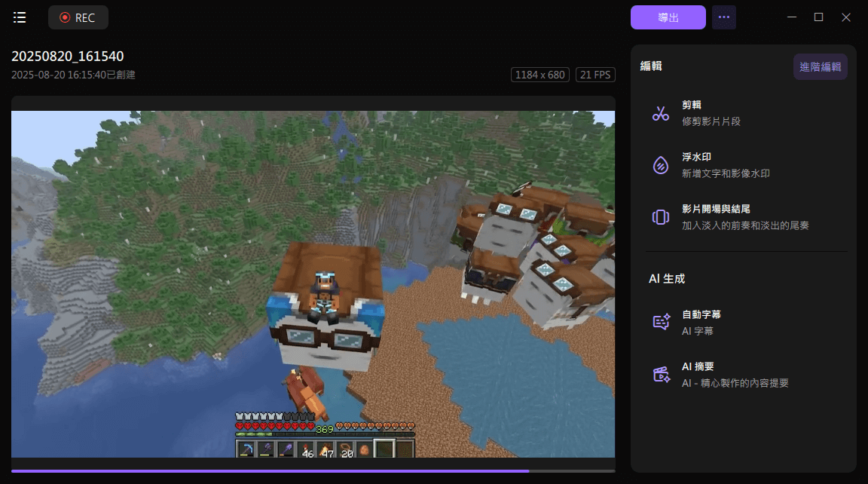Start recording with the REC button
The image size is (868, 484).
tap(78, 18)
